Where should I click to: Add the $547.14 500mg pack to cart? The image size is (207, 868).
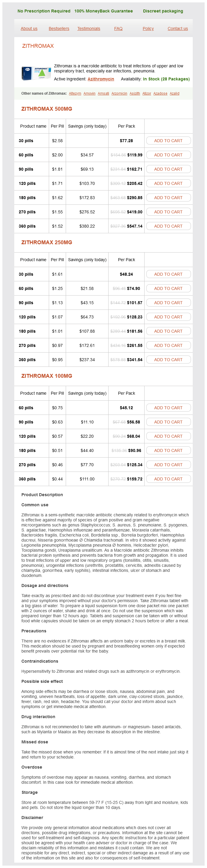pos(168,226)
